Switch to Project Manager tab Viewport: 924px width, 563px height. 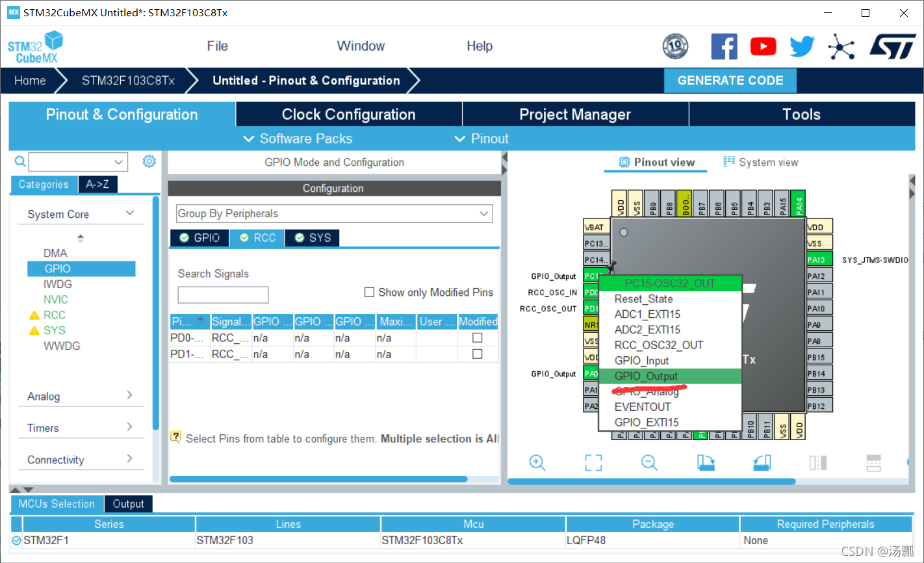575,114
